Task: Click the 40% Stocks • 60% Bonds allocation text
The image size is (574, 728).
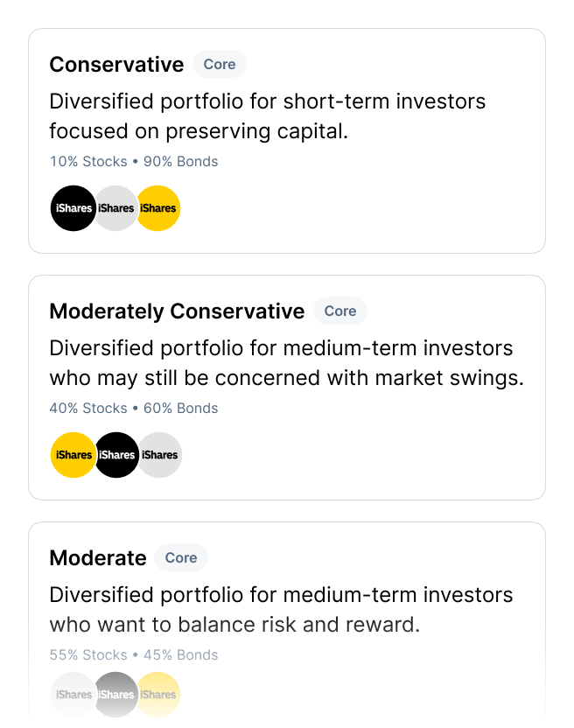Action: click(x=134, y=409)
